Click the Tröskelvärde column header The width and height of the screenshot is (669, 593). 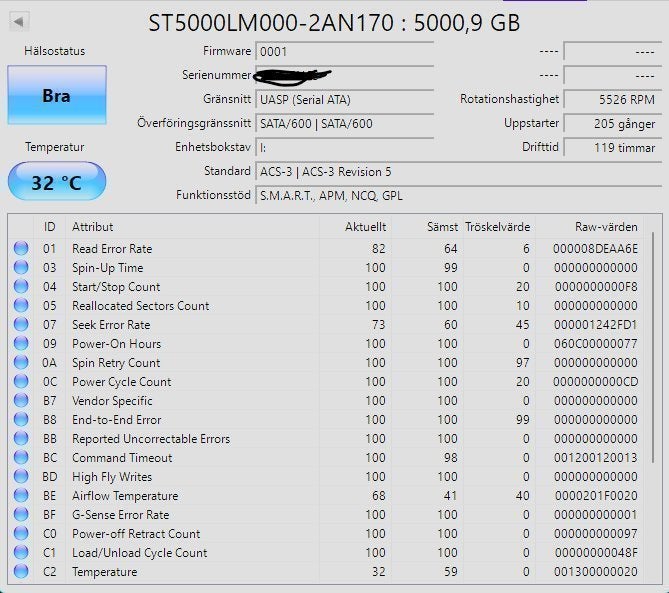tap(497, 227)
